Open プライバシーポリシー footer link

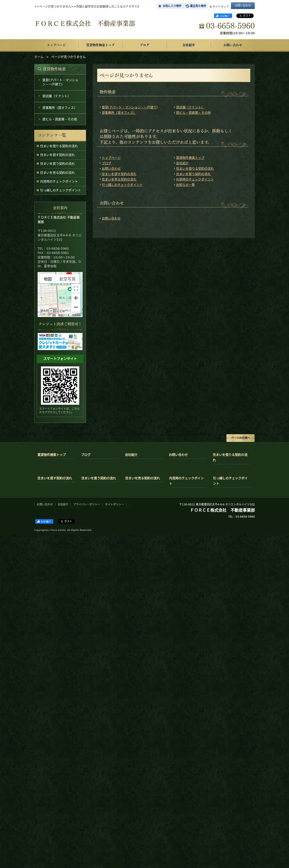(86, 505)
